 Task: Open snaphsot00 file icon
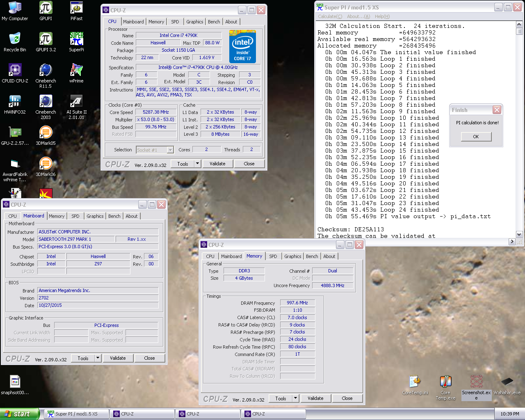coord(15,385)
